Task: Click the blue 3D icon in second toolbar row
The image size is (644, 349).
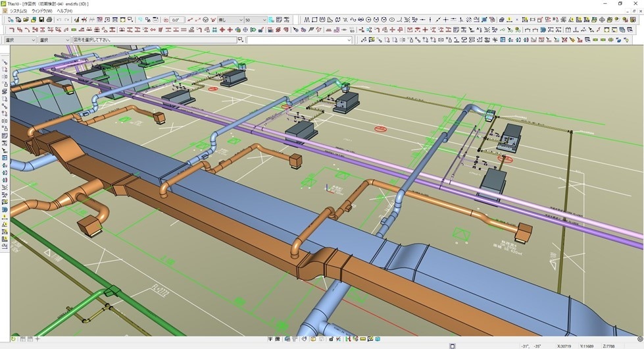Action: tap(543, 30)
